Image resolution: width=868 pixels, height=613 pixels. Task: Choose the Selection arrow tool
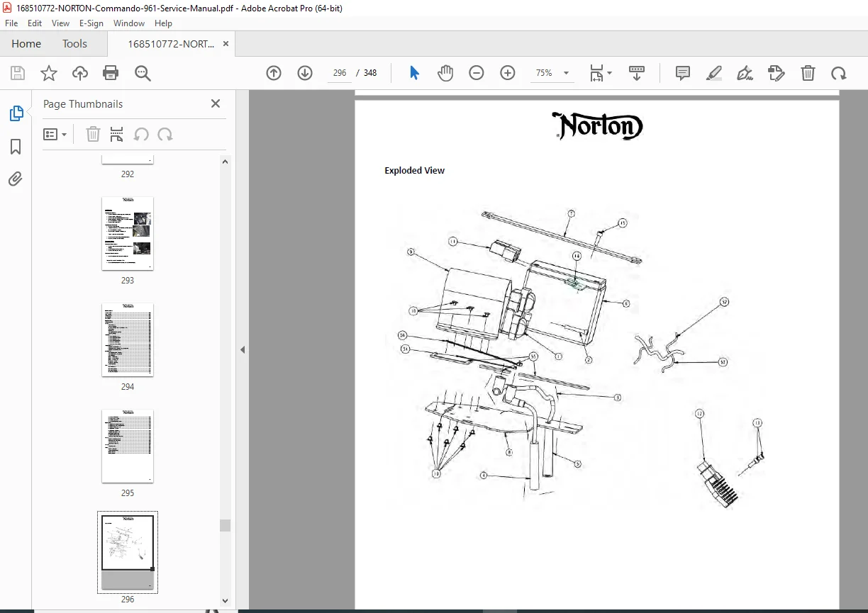click(x=415, y=73)
